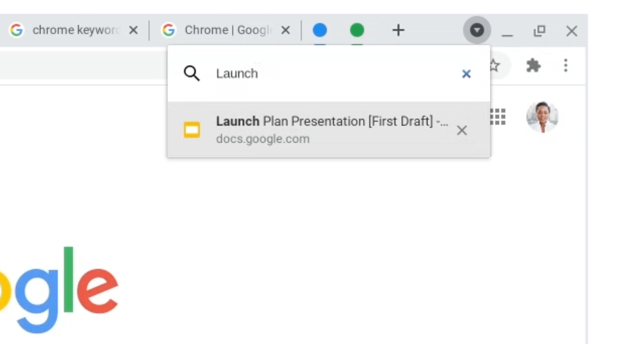
Task: Click the Google account profile picture
Action: pos(542,117)
